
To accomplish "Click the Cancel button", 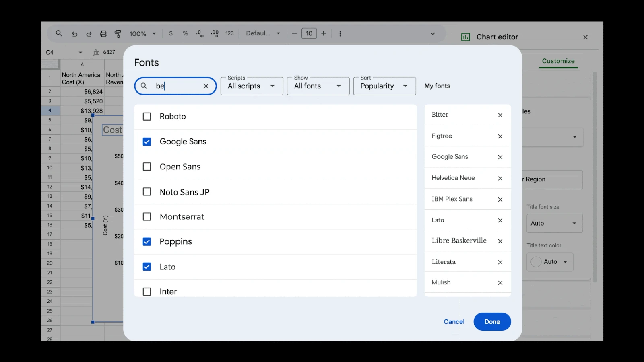I will pyautogui.click(x=454, y=322).
